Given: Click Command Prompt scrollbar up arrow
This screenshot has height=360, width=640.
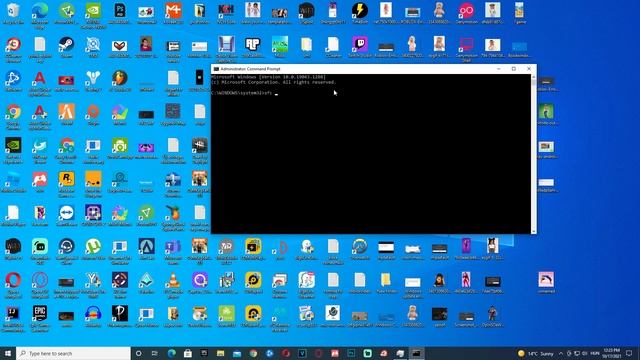Looking at the screenshot, I should (x=533, y=76).
